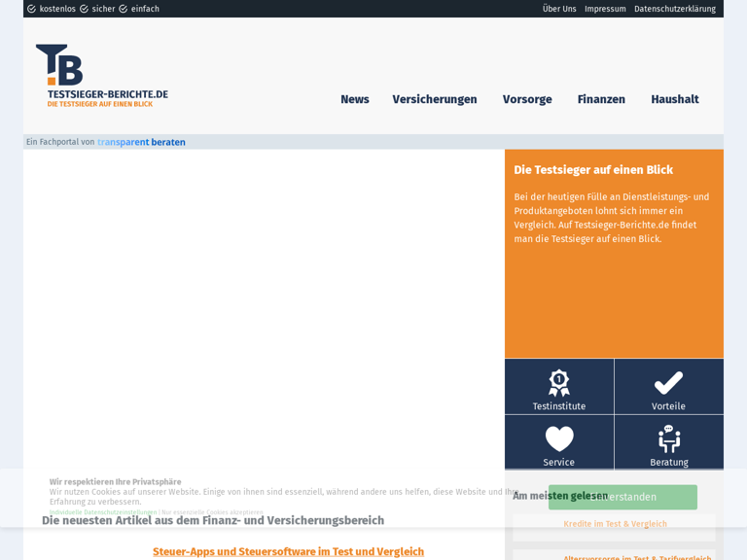Open the Testinstitute award ribbon icon

pos(559,382)
